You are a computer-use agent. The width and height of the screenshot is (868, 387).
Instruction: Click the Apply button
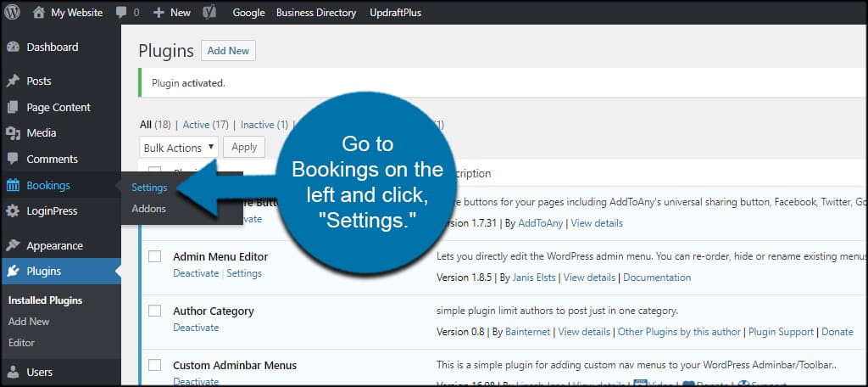[x=244, y=147]
